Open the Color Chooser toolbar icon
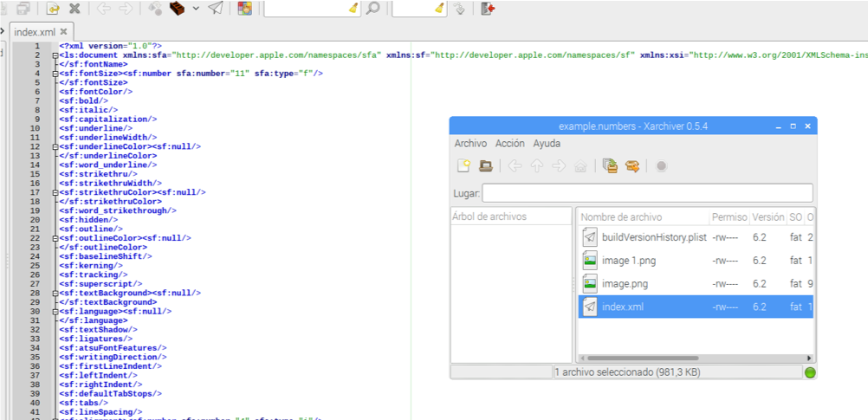The height and width of the screenshot is (420, 868). 244,9
